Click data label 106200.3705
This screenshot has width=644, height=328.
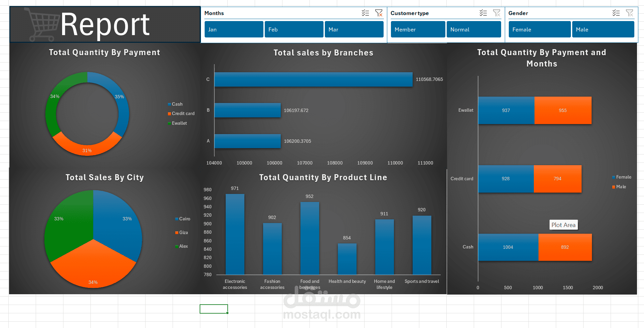pyautogui.click(x=297, y=141)
